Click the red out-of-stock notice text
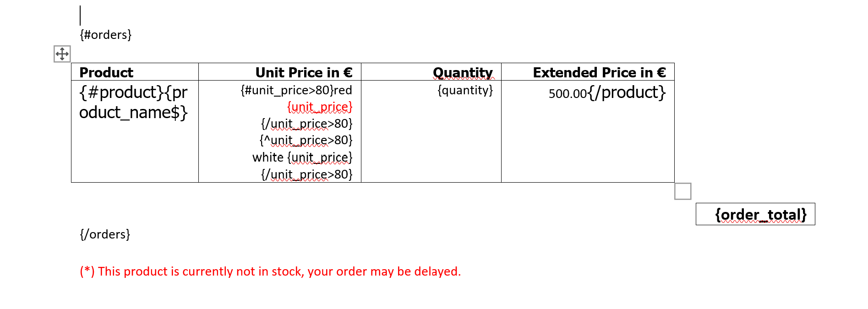Image resolution: width=868 pixels, height=309 pixels. tap(270, 271)
